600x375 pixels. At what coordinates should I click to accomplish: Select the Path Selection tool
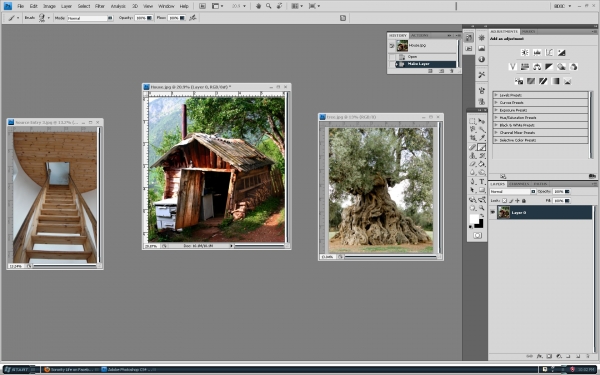tap(473, 190)
